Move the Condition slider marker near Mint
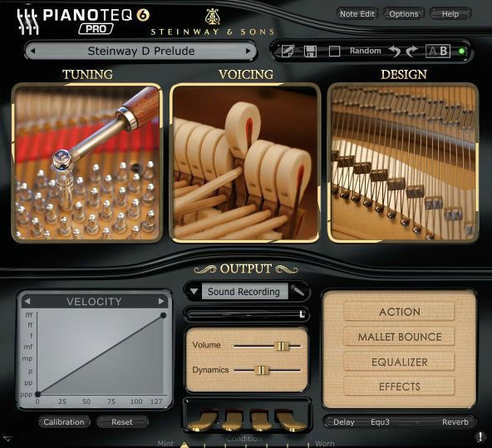 pos(184,445)
